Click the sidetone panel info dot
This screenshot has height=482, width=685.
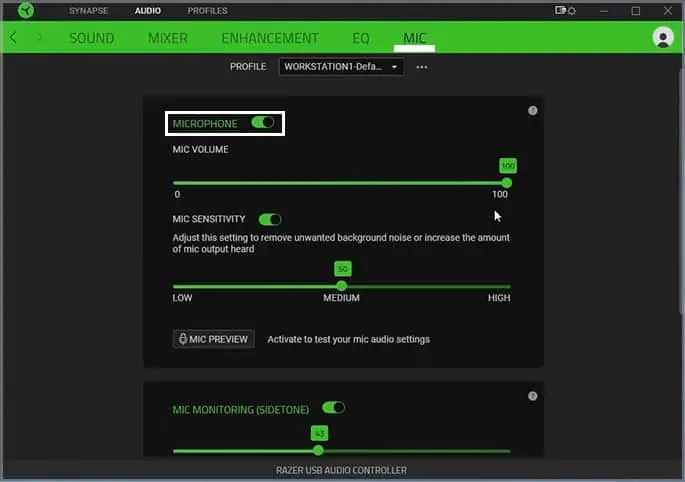click(532, 396)
